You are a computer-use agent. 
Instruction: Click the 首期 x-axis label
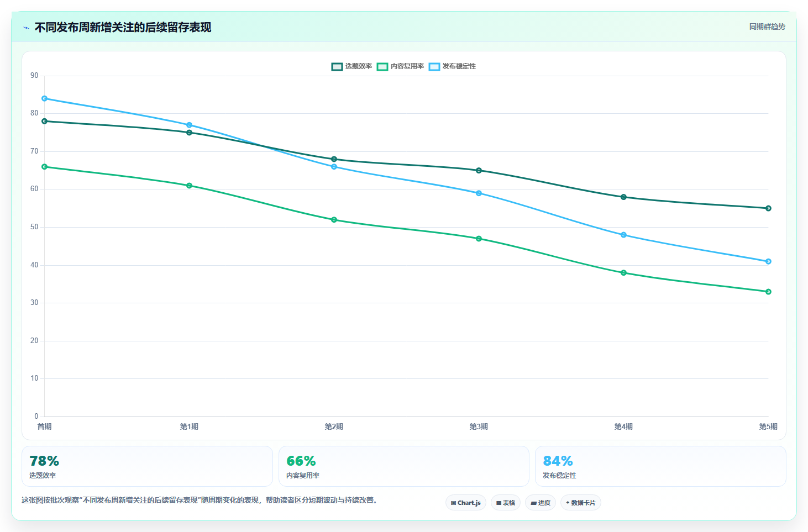45,426
